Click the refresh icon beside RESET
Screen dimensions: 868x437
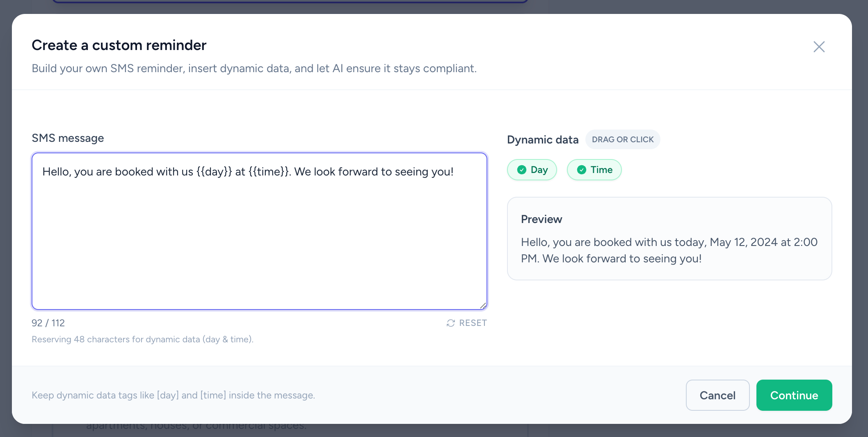[x=450, y=323]
